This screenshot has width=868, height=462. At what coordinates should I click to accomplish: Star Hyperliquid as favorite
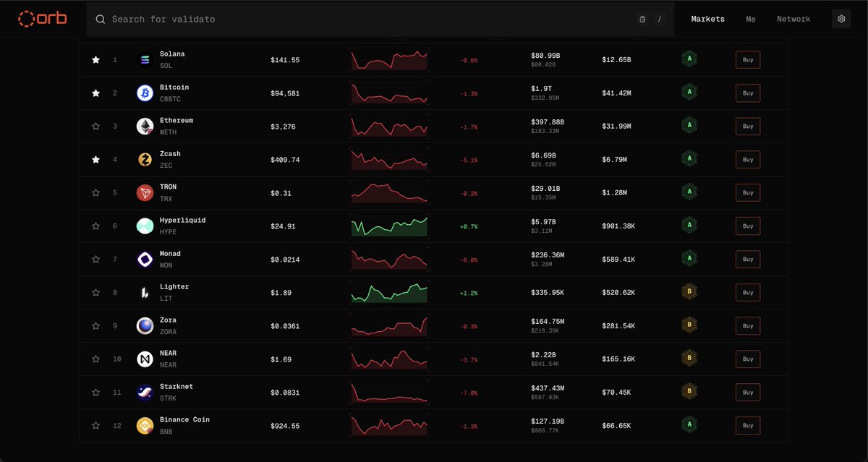pyautogui.click(x=95, y=226)
